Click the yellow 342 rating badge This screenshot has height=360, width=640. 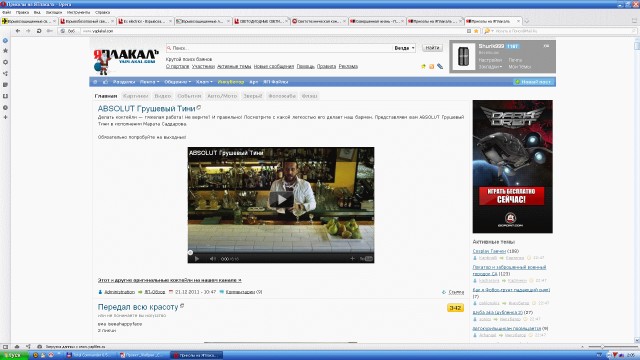[x=455, y=308]
